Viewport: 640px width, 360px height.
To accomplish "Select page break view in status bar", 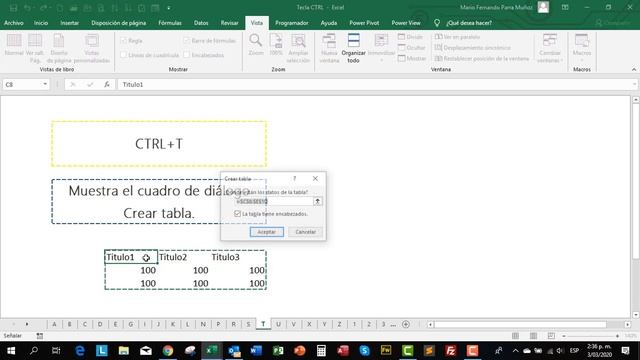I will [551, 336].
